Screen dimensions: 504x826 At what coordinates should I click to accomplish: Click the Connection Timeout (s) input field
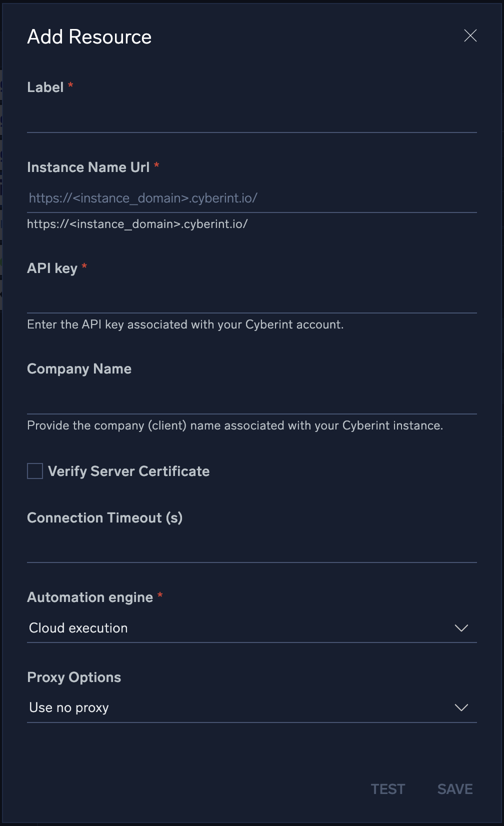(251, 548)
